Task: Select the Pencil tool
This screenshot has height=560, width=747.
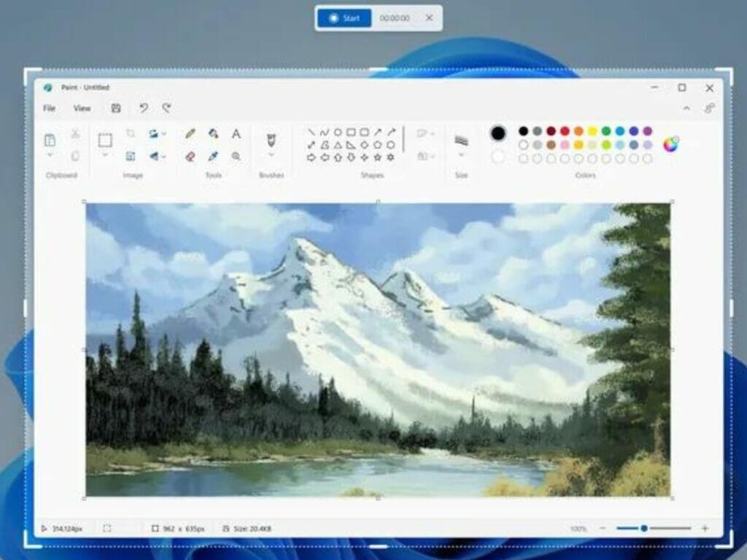Action: pyautogui.click(x=191, y=133)
